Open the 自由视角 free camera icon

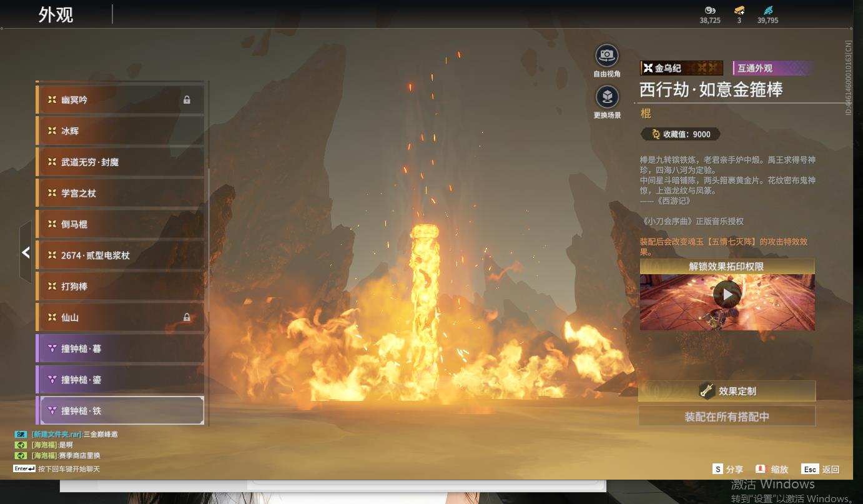(x=606, y=56)
